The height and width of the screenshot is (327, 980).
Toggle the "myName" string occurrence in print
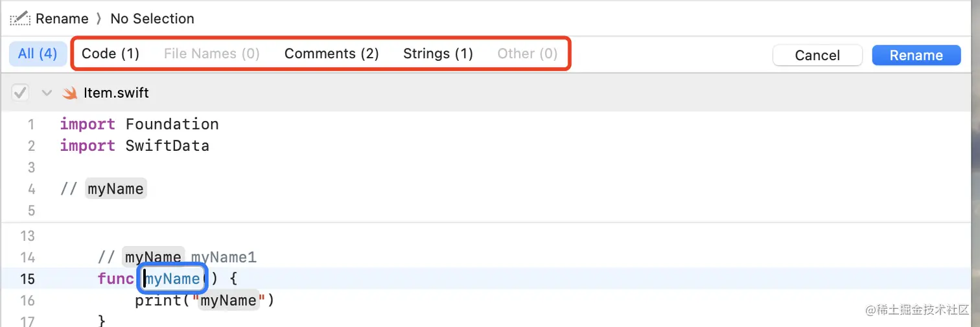click(x=229, y=300)
